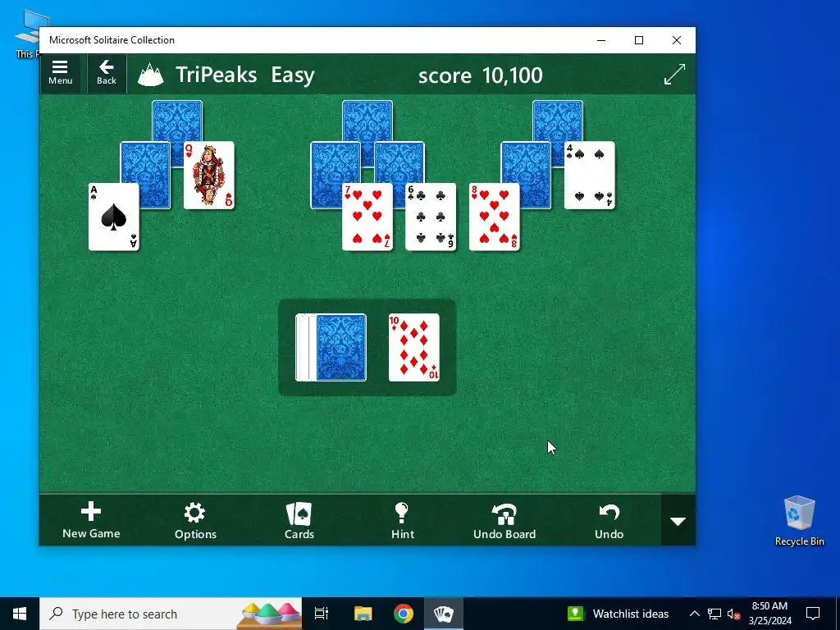Viewport: 840px width, 630px height.
Task: Minimize the Solitaire Collection window
Action: pos(601,40)
